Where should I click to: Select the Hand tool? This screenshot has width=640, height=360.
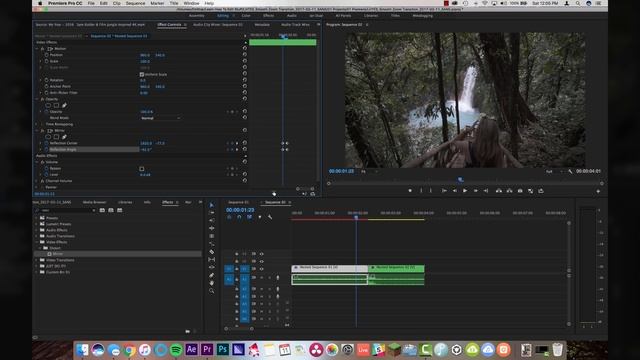[x=211, y=283]
